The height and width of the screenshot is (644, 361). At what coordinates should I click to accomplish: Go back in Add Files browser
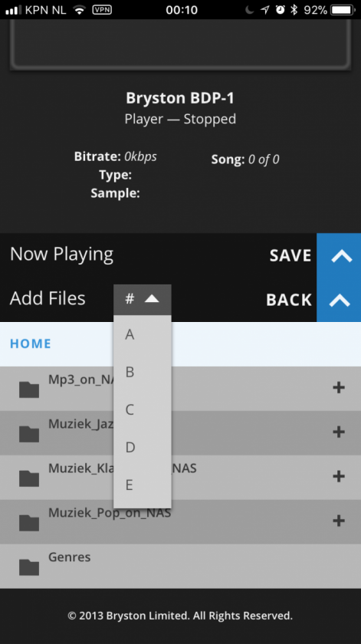click(289, 300)
